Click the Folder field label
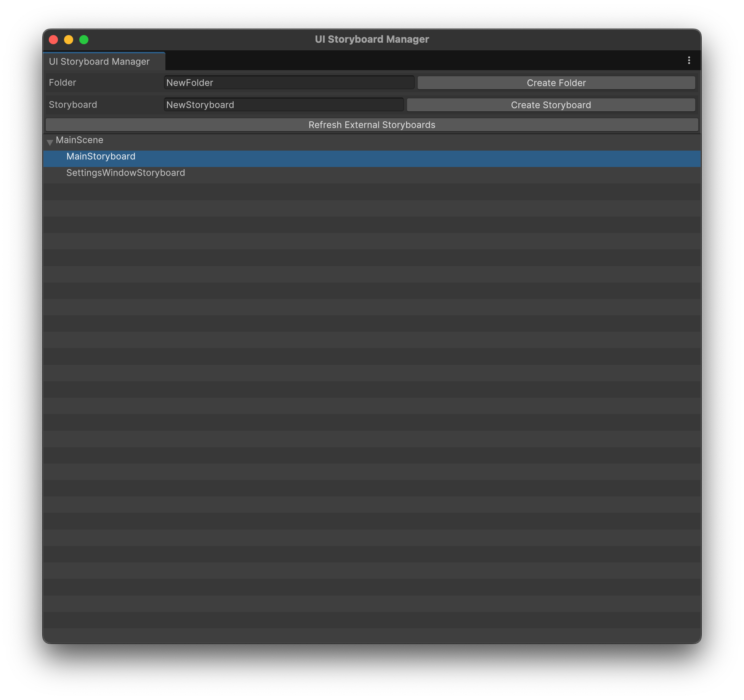The height and width of the screenshot is (700, 744). point(63,83)
